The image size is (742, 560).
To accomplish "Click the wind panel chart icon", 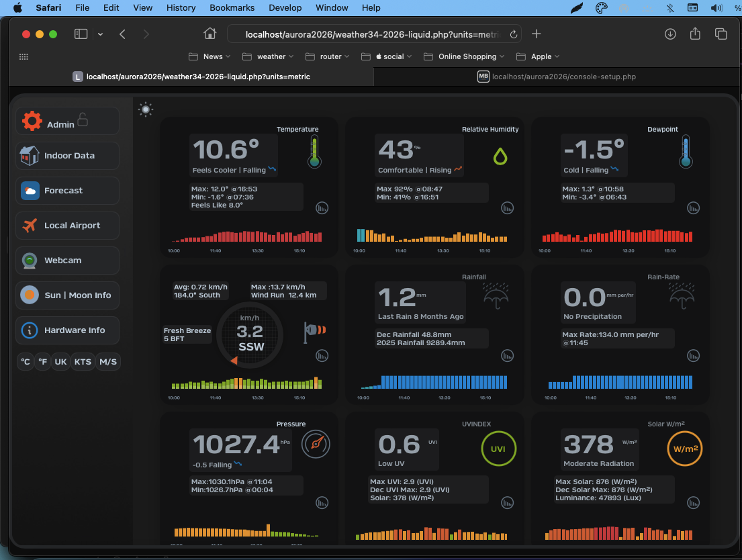I will pos(322,357).
